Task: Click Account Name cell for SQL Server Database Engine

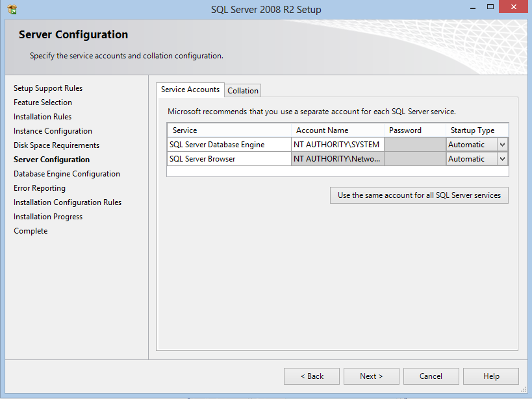Action: tap(336, 145)
